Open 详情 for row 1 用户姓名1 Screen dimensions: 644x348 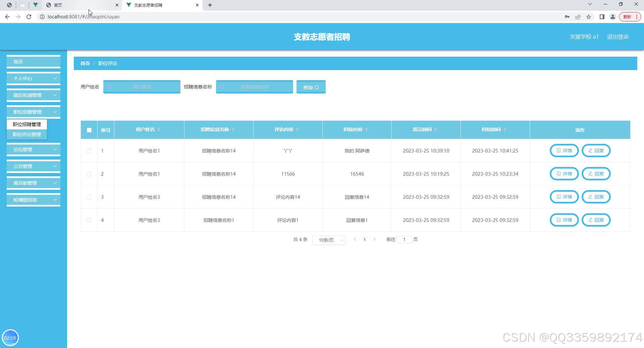[564, 151]
